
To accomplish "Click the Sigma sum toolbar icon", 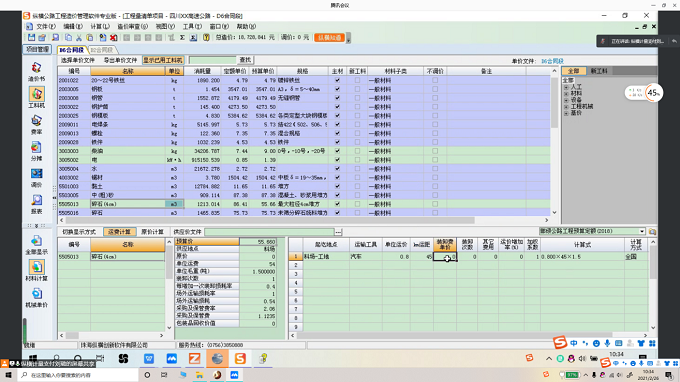I will [182, 38].
